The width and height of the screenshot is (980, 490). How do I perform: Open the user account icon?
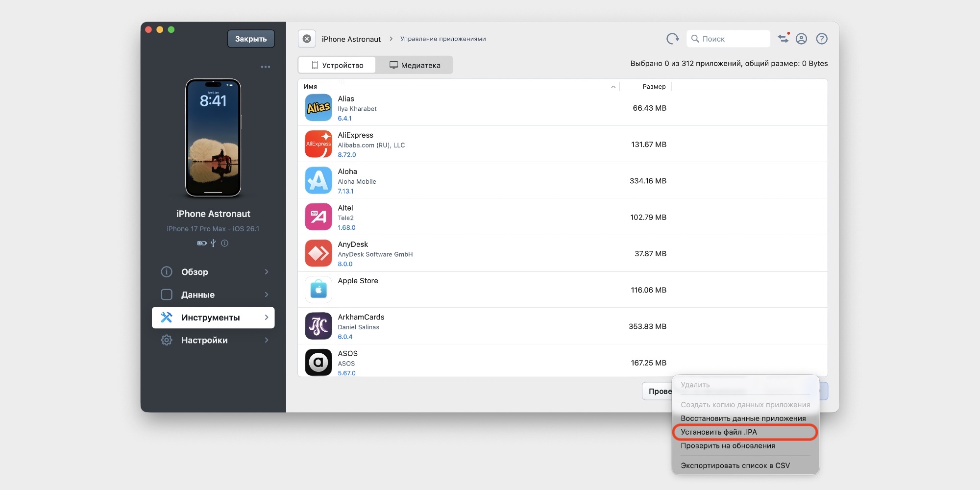click(801, 39)
